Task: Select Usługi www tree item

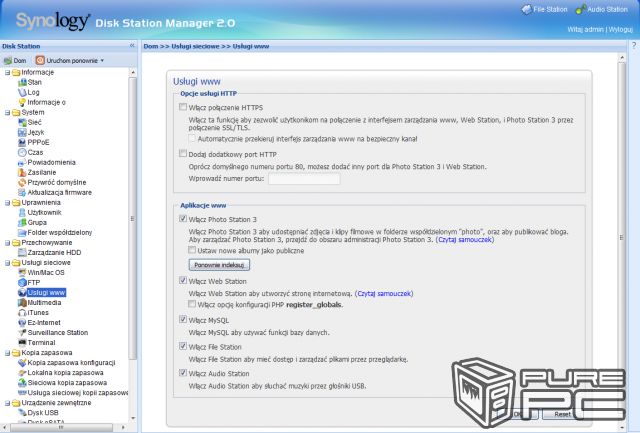Action: (46, 293)
